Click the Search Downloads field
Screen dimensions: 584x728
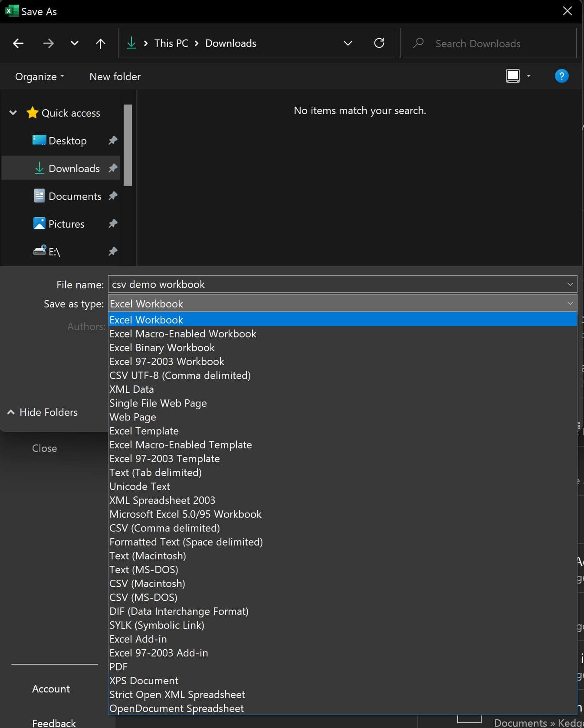pos(488,43)
